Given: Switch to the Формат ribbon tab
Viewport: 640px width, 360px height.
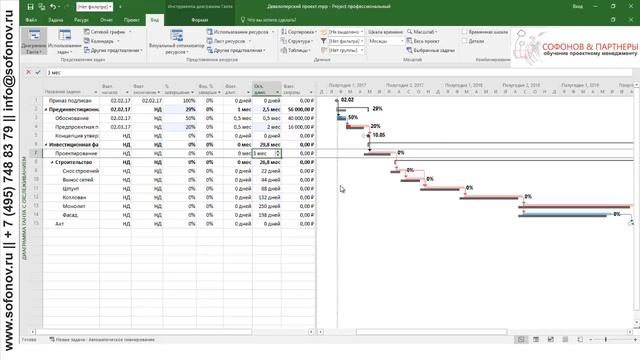Looking at the screenshot, I should 200,20.
